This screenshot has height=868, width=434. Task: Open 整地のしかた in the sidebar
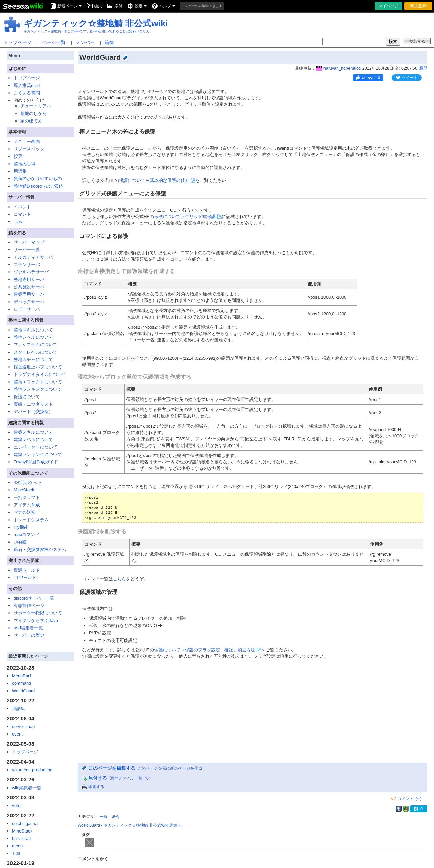pos(33,114)
